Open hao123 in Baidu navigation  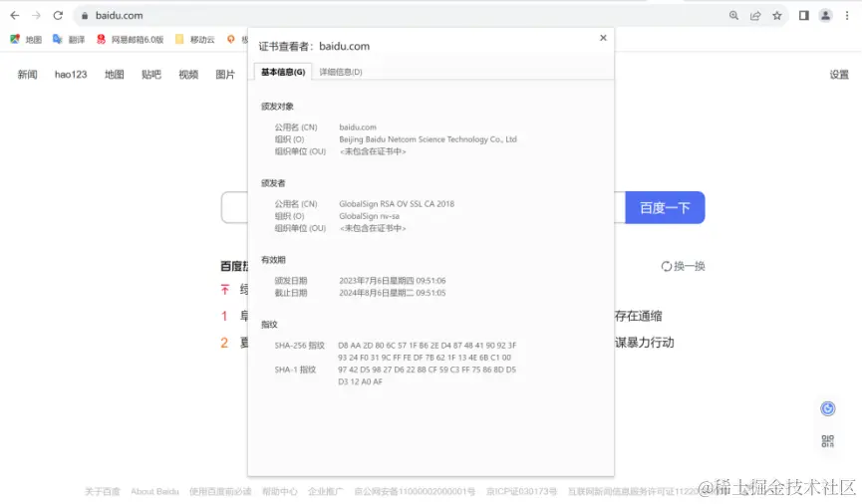click(x=71, y=75)
